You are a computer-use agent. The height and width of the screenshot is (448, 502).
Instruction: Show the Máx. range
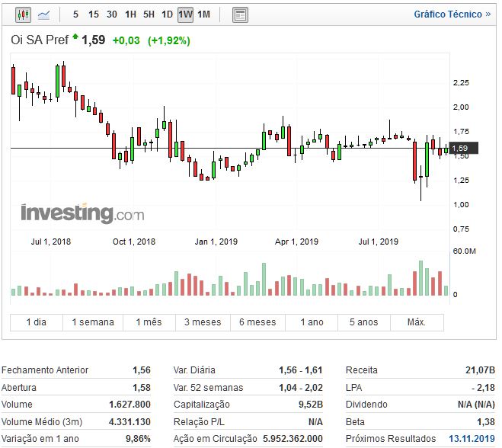pos(417,322)
